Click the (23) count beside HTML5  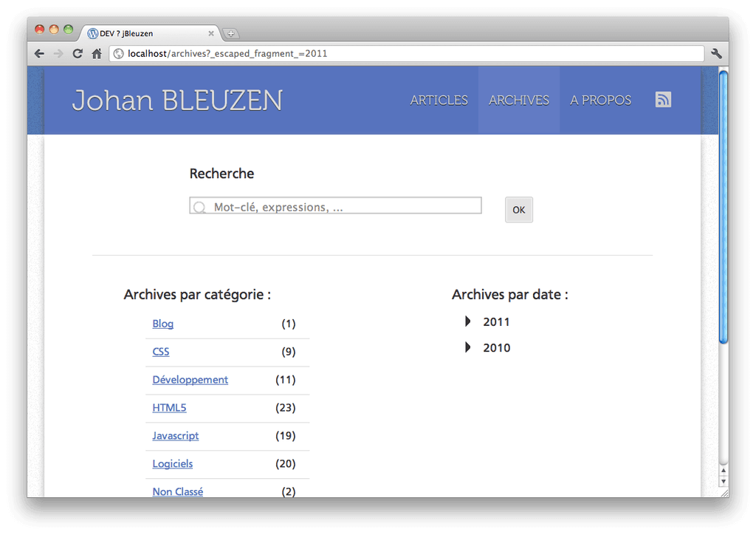click(x=286, y=408)
